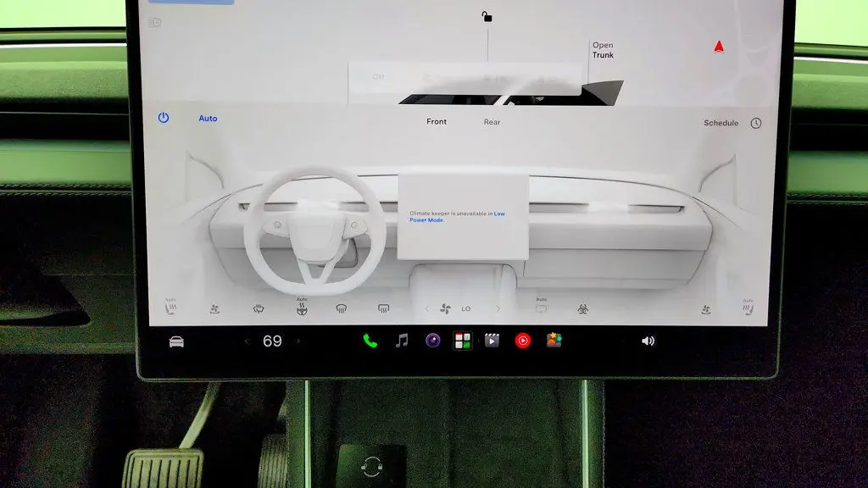Image resolution: width=868 pixels, height=488 pixels.
Task: Toggle the driver seat heater
Action: [x=170, y=307]
